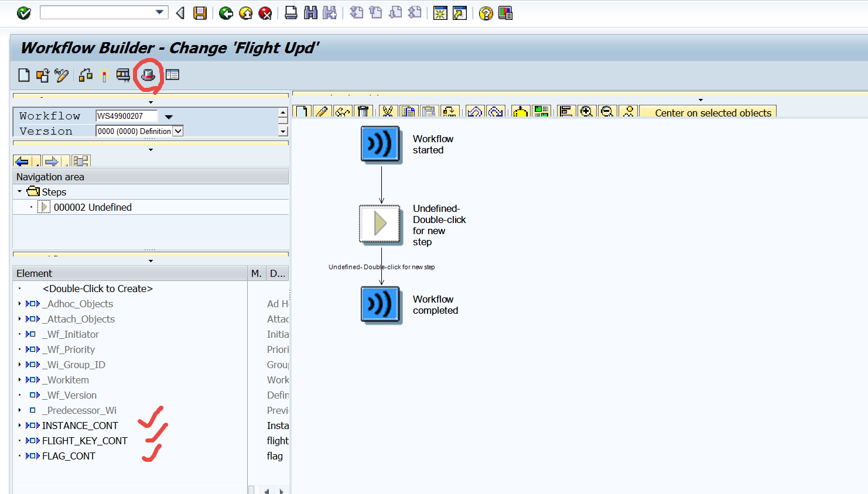868x494 pixels.
Task: Click the Zoom in magnifier icon
Action: [x=586, y=111]
